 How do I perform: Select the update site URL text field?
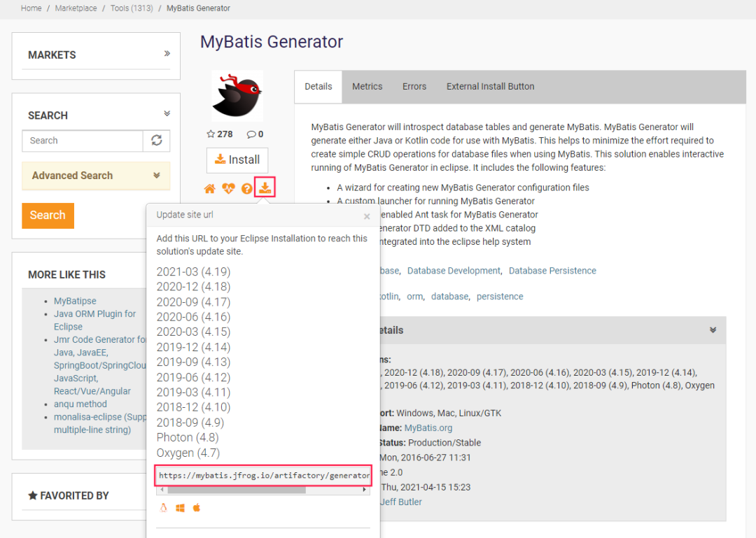tap(263, 475)
